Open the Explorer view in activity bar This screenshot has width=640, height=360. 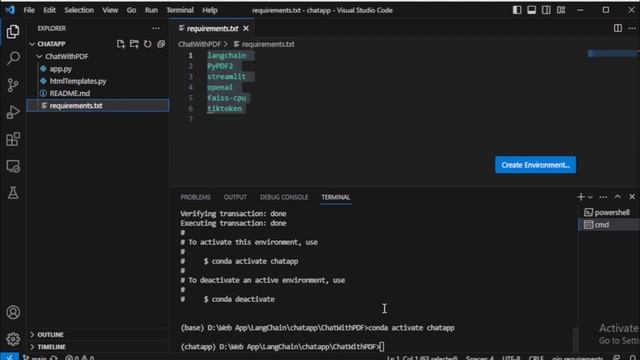pos(13,32)
